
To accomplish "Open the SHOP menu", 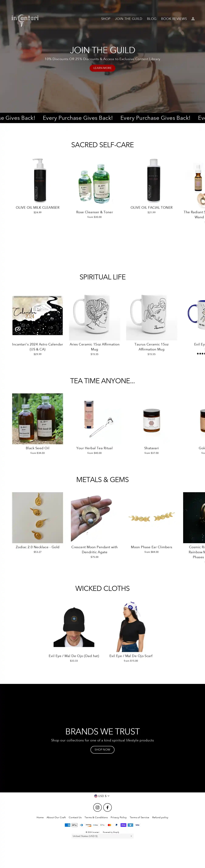I will pos(106,19).
